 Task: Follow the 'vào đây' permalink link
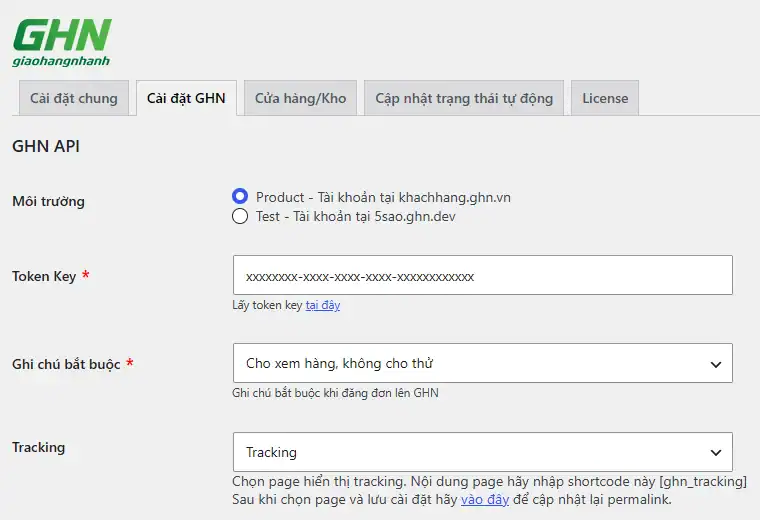point(485,500)
